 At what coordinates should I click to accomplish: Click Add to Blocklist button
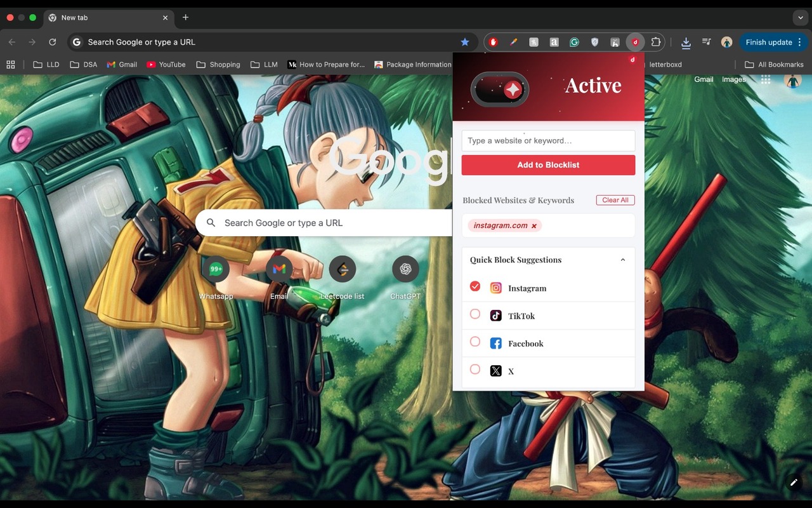click(x=548, y=165)
